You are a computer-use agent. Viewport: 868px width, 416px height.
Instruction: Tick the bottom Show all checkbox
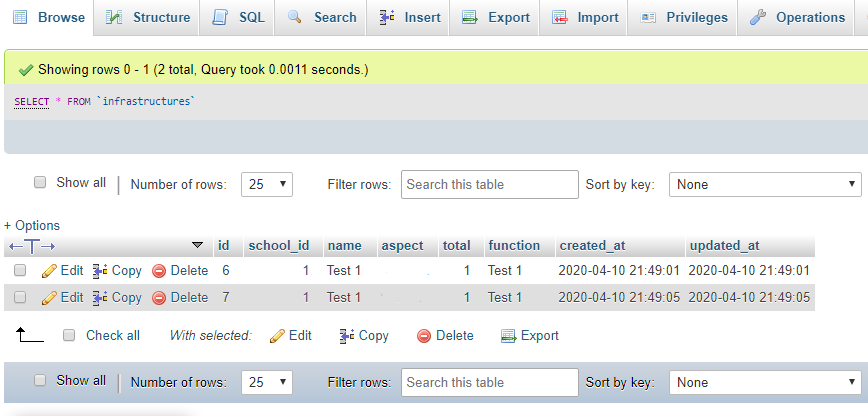click(x=40, y=380)
